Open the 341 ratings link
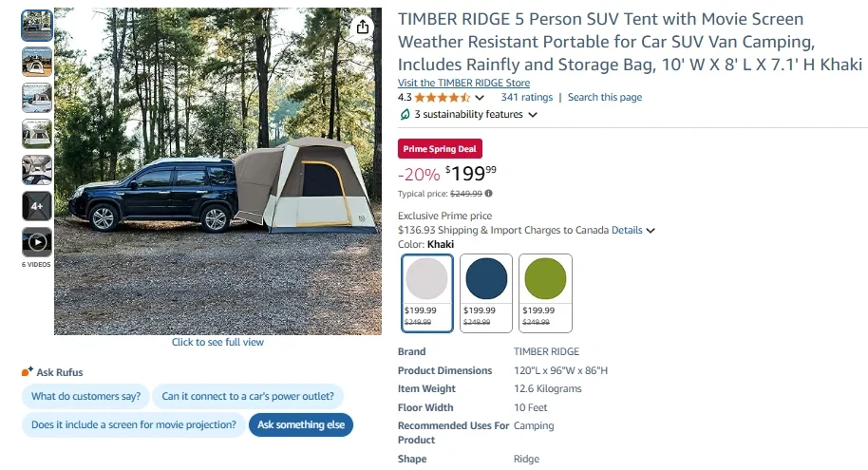The width and height of the screenshot is (868, 470). coord(526,98)
